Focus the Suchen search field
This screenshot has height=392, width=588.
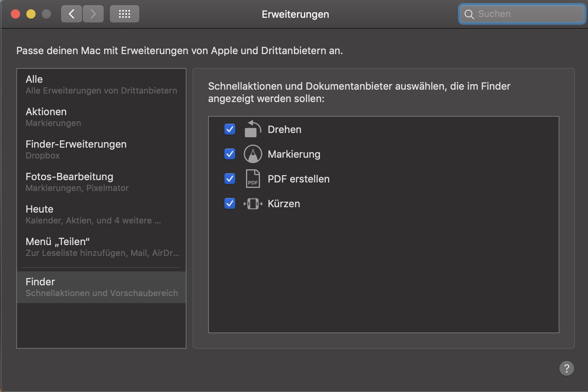(x=522, y=14)
